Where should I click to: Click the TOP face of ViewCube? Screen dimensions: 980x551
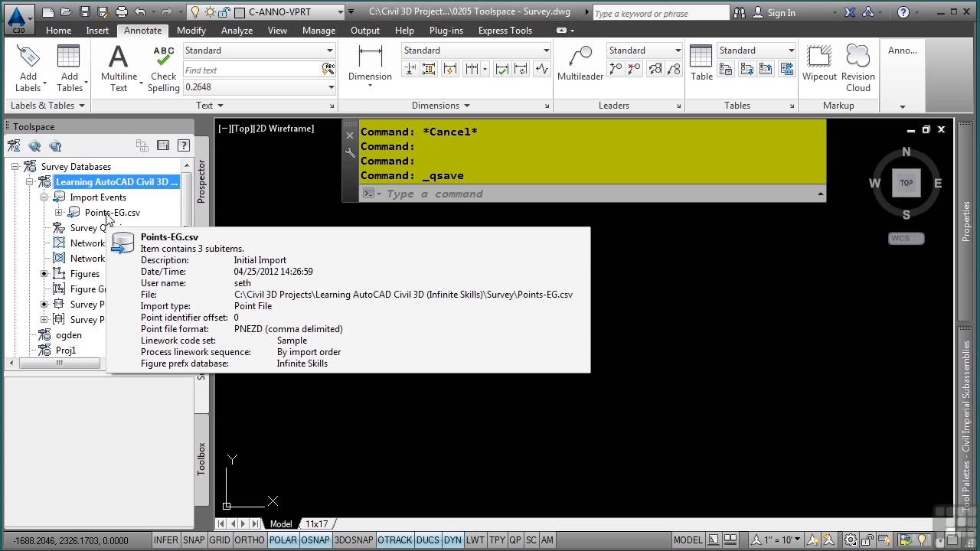click(x=906, y=183)
